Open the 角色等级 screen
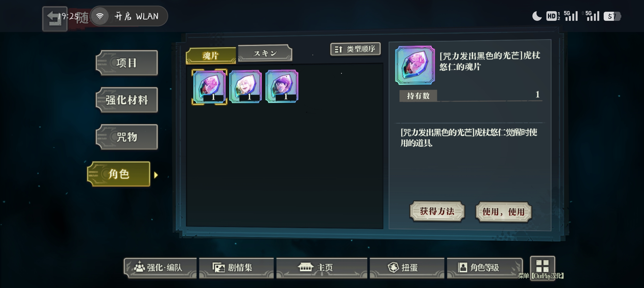The image size is (644, 288). click(485, 268)
